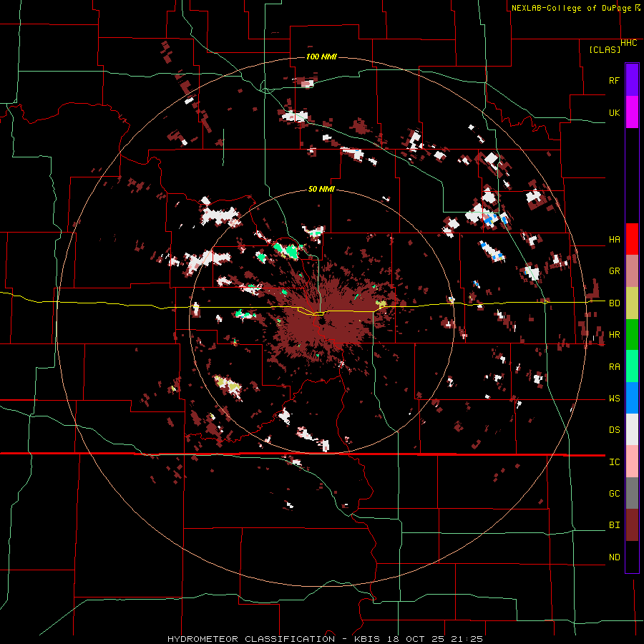
Task: Click the [CLAS] label
Action: point(605,50)
